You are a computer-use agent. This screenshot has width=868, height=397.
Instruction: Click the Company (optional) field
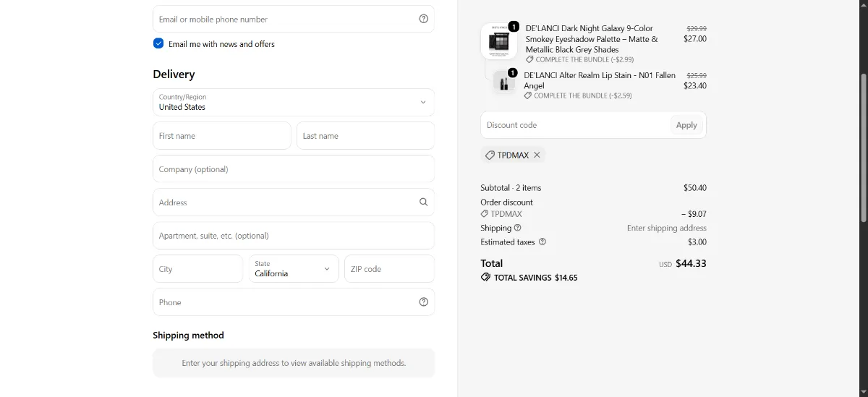[x=294, y=169]
